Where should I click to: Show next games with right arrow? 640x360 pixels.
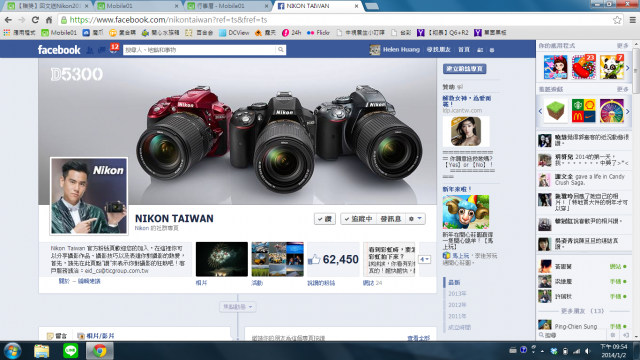click(x=628, y=111)
